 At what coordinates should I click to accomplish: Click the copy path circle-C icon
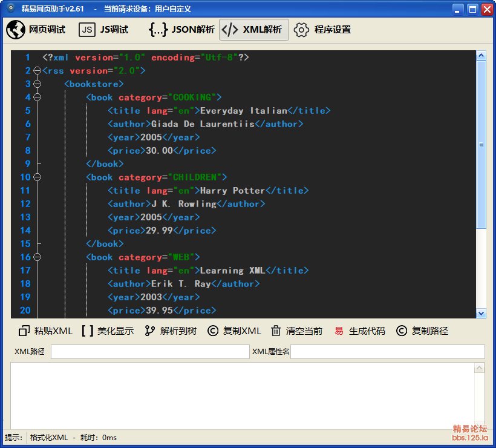[x=402, y=331]
